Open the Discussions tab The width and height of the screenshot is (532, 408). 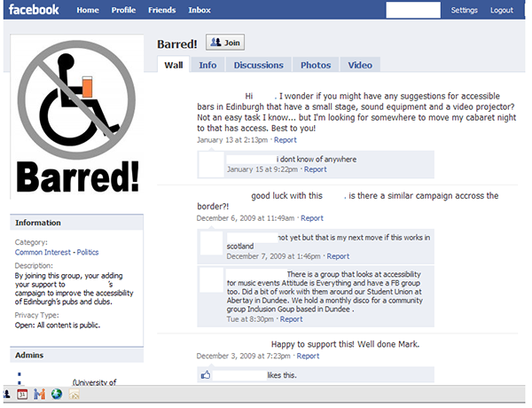tap(259, 65)
